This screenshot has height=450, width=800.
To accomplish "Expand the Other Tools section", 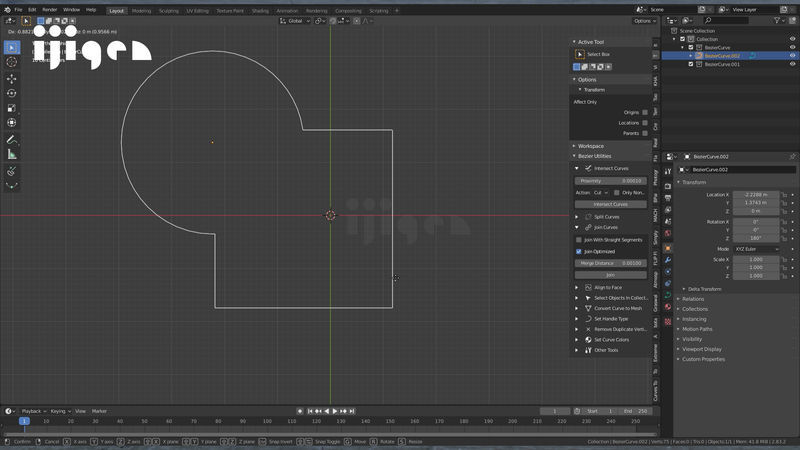I will coord(577,351).
